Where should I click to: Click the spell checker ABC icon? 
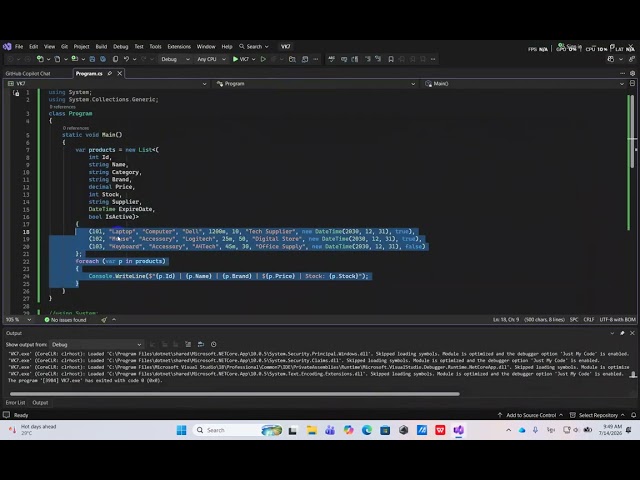[331, 59]
